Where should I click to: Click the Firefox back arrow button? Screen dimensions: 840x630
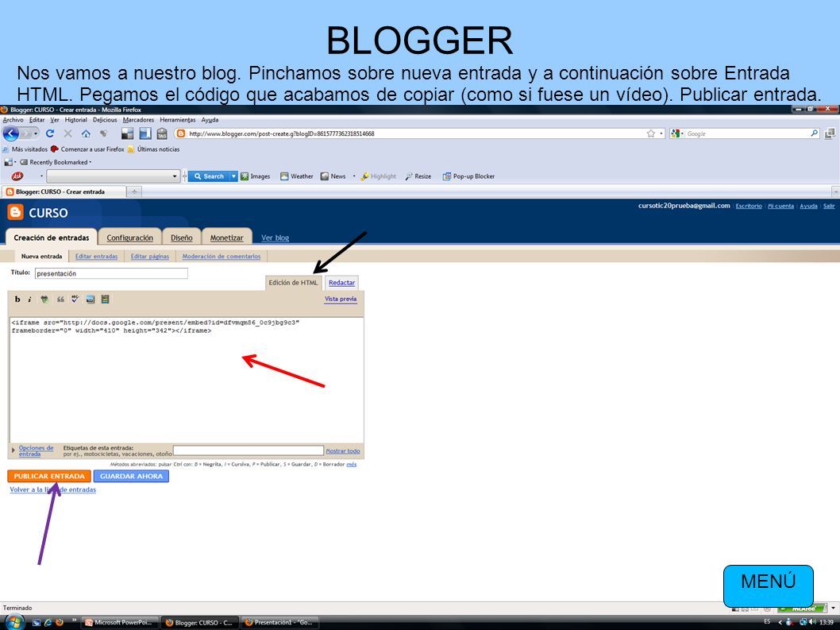click(11, 133)
